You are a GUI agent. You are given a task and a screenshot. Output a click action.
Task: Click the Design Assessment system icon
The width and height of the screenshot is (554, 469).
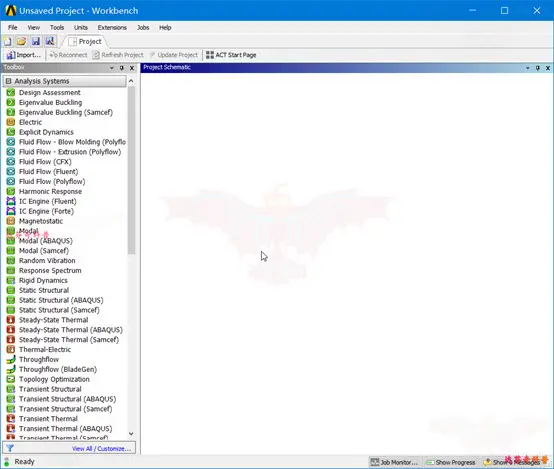(x=11, y=93)
